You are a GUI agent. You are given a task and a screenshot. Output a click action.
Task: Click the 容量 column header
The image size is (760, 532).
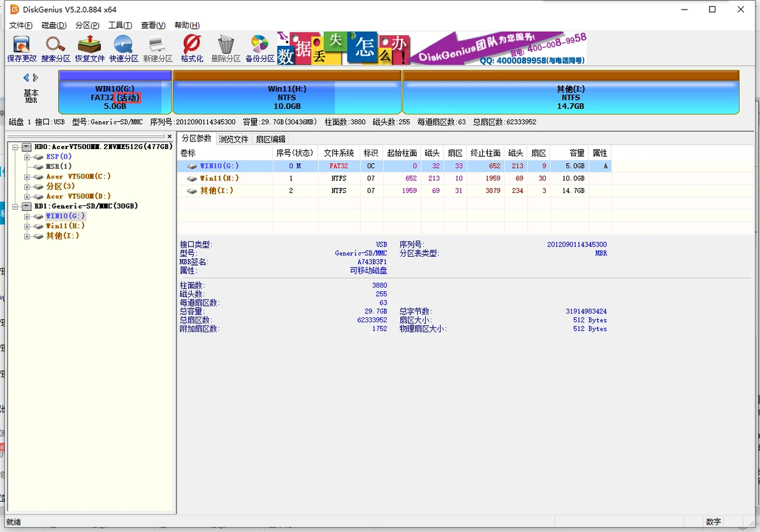tap(570, 153)
